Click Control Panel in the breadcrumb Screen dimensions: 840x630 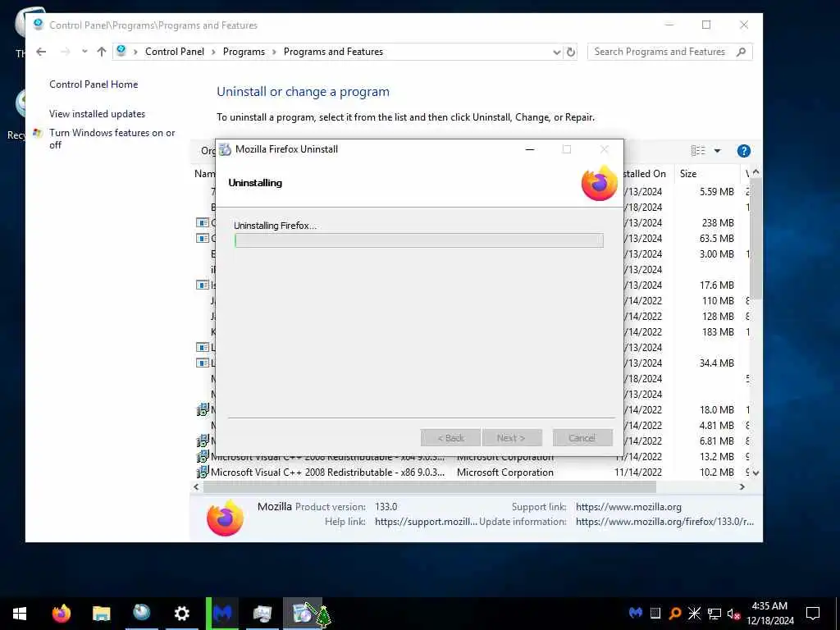[175, 52]
